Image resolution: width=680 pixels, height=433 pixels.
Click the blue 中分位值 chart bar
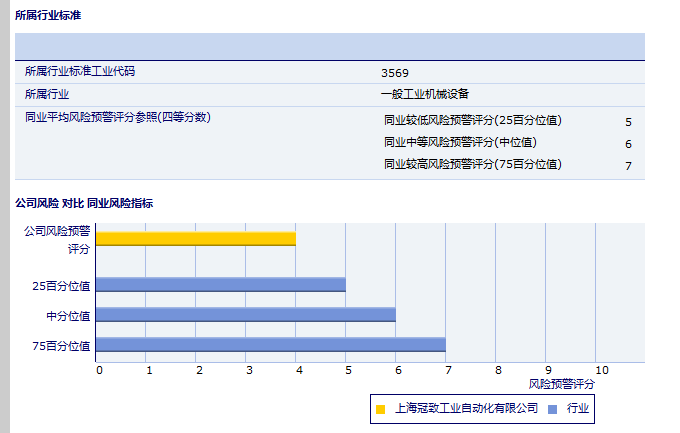[x=246, y=314]
